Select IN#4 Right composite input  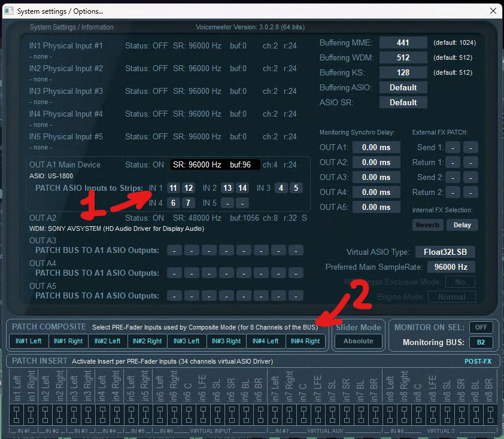tap(305, 341)
